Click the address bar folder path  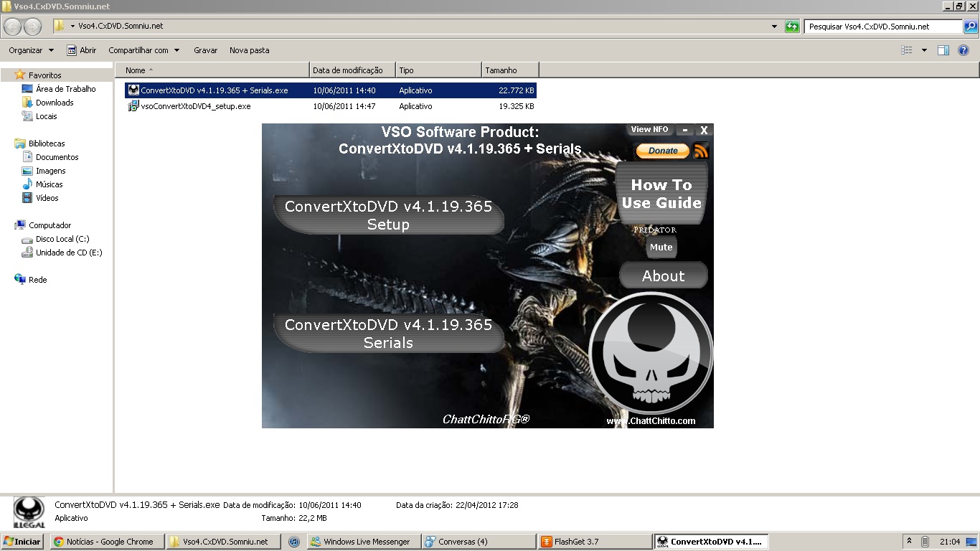(x=121, y=27)
